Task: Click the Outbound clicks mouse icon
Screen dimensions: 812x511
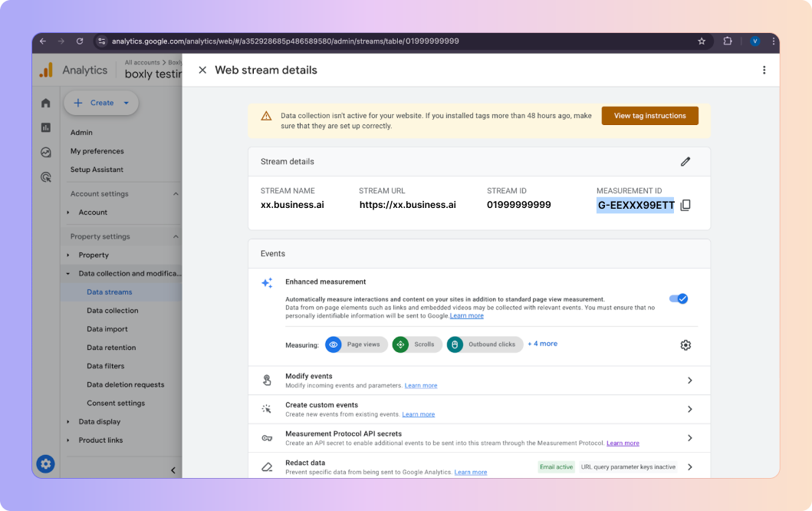Action: (x=455, y=345)
